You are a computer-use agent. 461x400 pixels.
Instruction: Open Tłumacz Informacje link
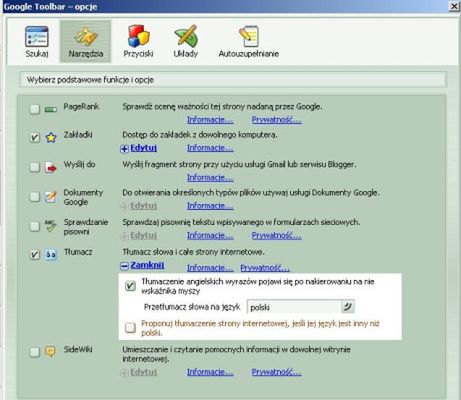[210, 268]
